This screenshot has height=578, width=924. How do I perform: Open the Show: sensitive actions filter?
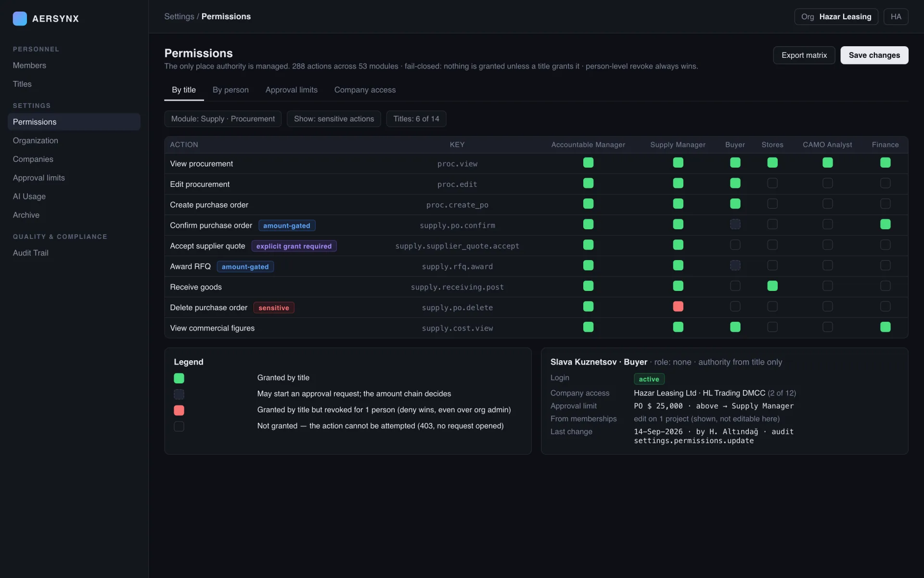point(334,119)
